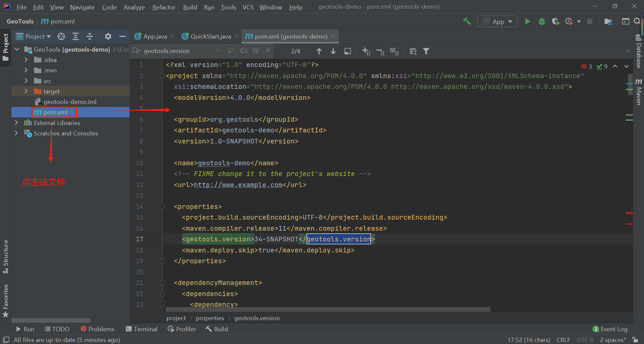This screenshot has height=344, width=644.
Task: Jump to next search occurrence arrow
Action: [x=333, y=51]
